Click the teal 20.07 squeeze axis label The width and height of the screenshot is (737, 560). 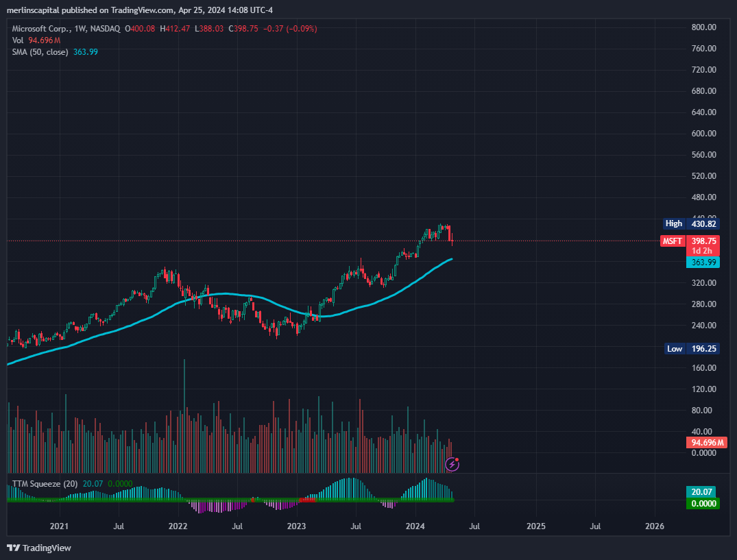[x=701, y=492]
